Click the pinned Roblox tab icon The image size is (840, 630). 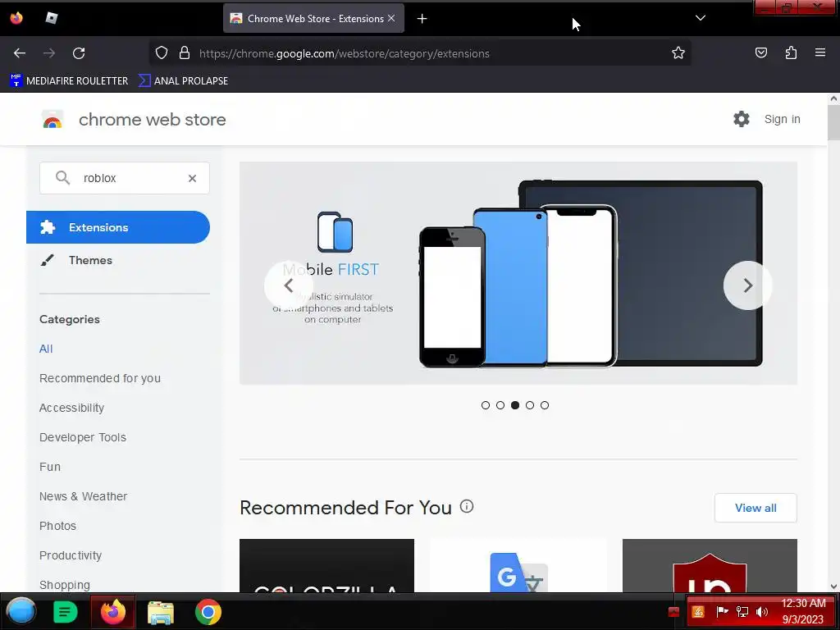click(52, 18)
